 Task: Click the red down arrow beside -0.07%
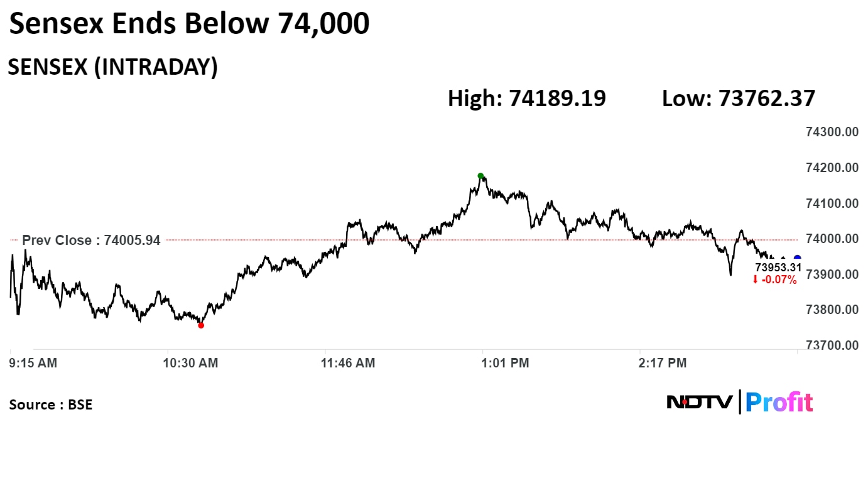pyautogui.click(x=755, y=279)
